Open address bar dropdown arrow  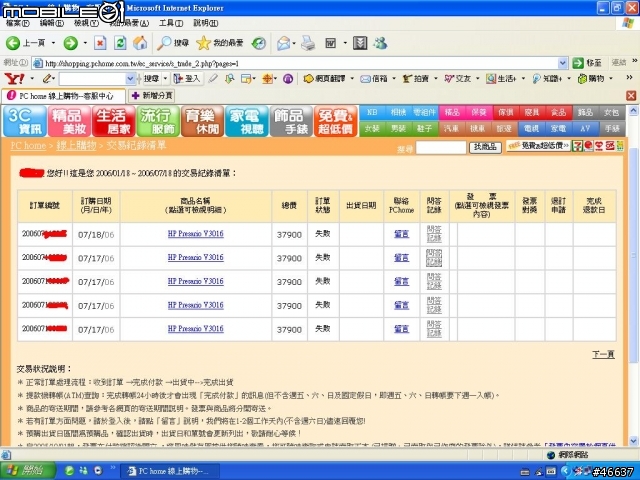click(562, 63)
